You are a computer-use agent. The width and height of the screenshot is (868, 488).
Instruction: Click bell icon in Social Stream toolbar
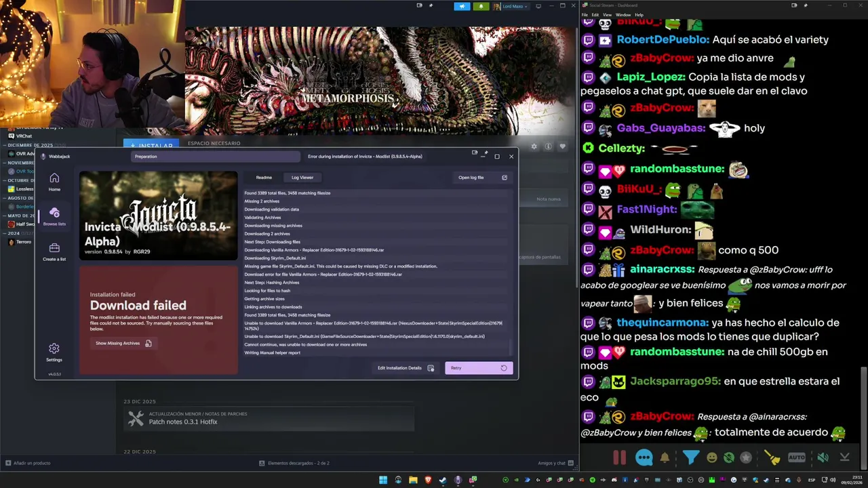click(x=665, y=457)
